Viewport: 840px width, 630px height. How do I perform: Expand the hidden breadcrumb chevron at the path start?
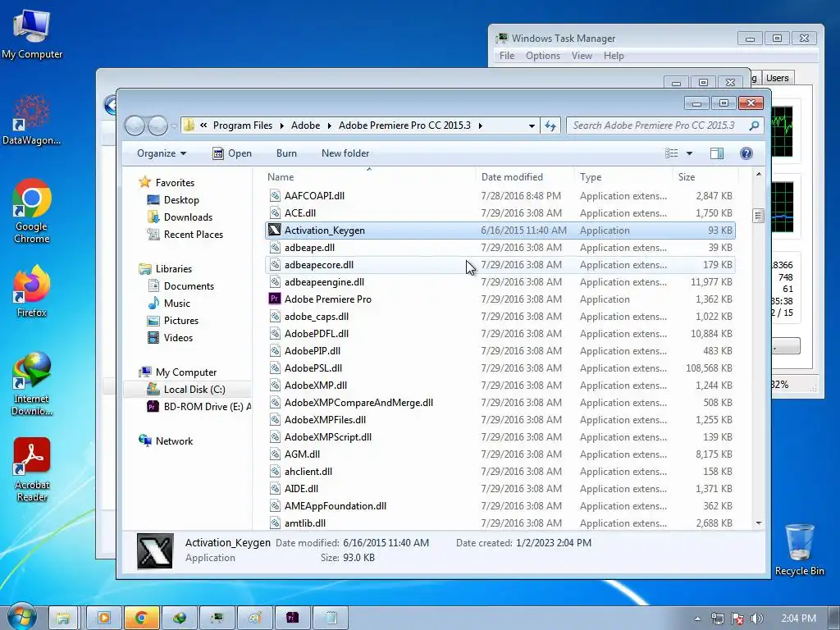203,126
